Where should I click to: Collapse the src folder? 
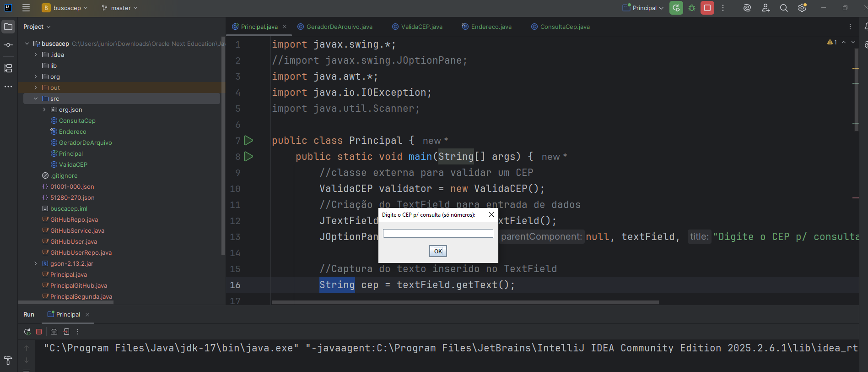36,98
